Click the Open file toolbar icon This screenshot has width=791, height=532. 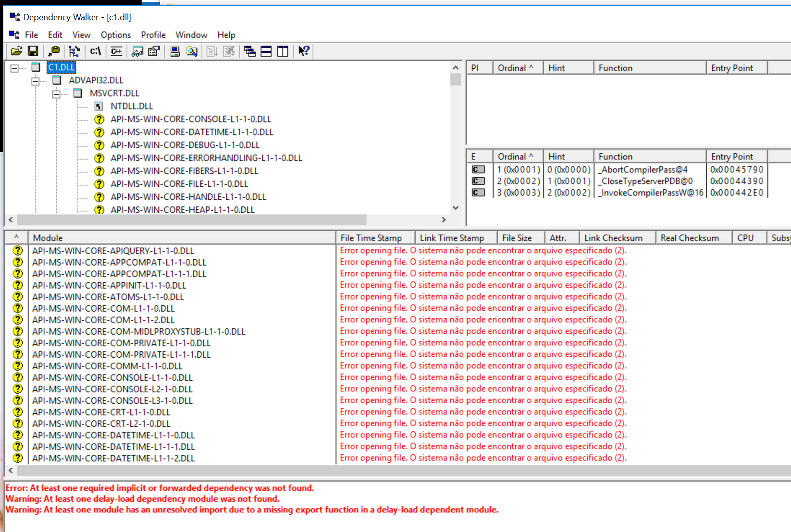16,51
